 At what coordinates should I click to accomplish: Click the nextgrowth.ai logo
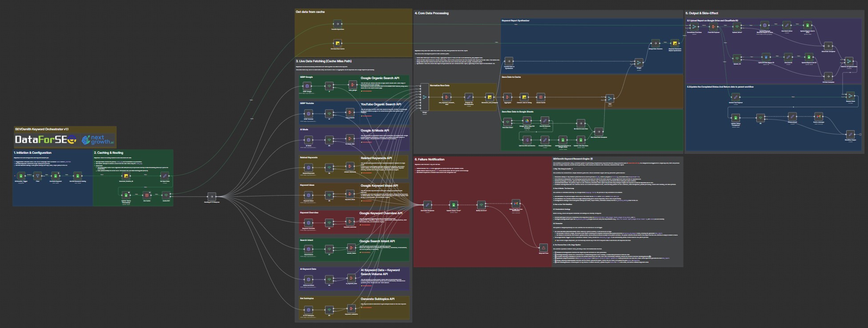pos(98,140)
